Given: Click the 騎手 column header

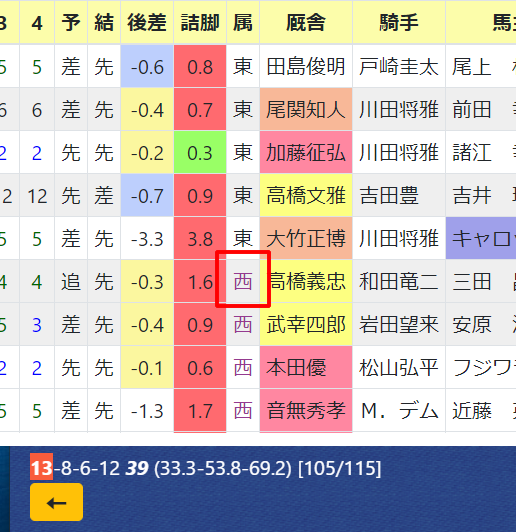Looking at the screenshot, I should pyautogui.click(x=399, y=22).
